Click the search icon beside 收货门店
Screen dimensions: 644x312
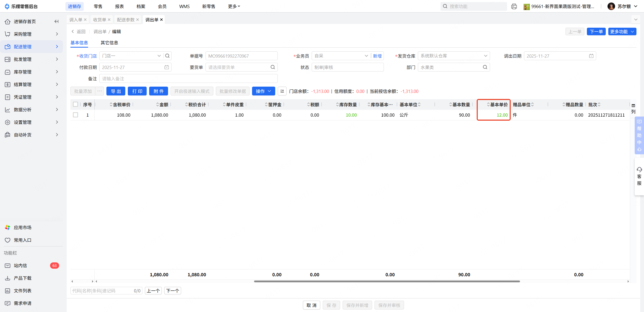point(167,56)
